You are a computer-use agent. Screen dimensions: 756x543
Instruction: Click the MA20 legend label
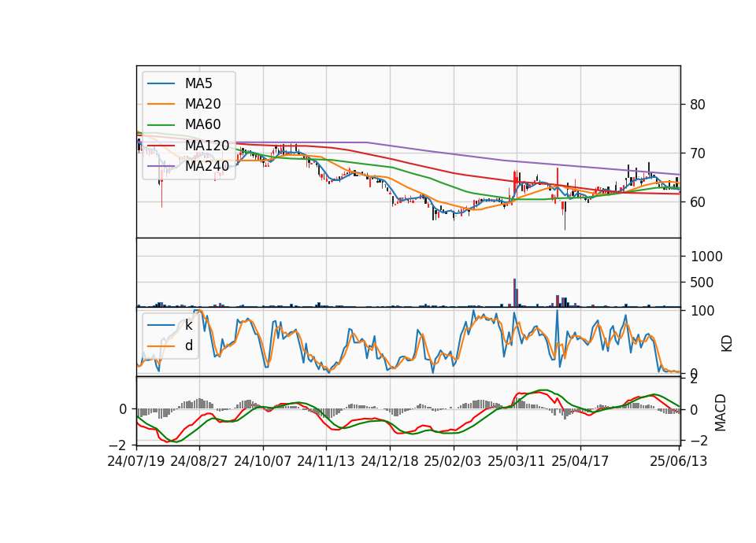[202, 104]
